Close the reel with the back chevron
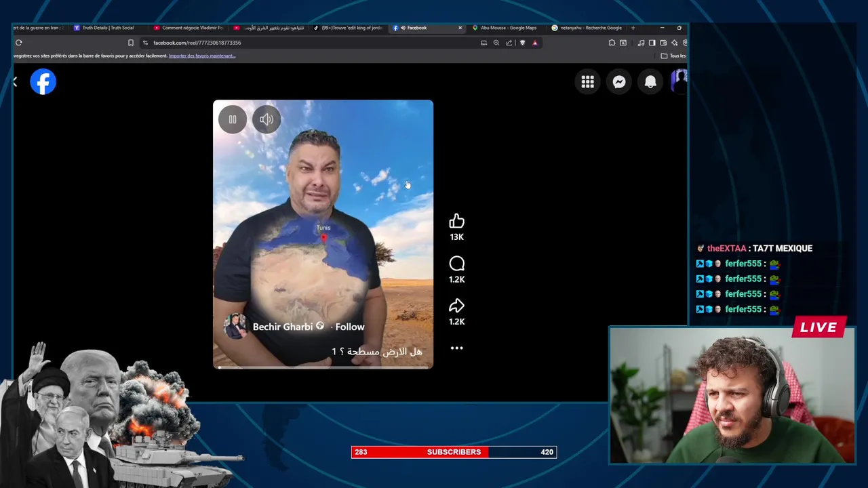Screen dimensions: 868x488 [15, 81]
